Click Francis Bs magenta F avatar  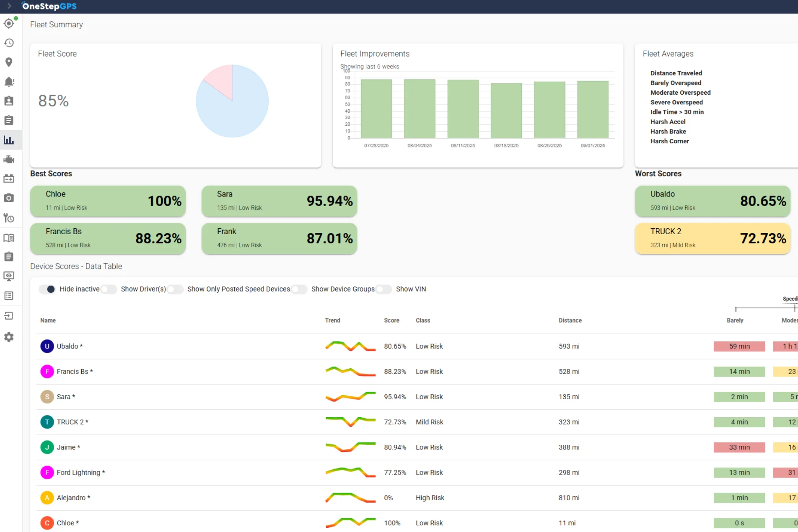(47, 371)
